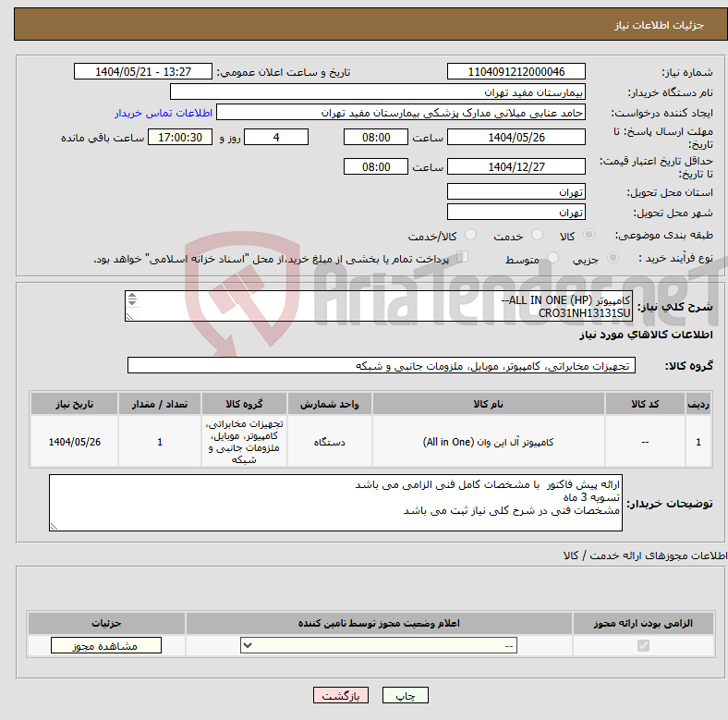
Task: Click the price validity time 08:00 field
Action: point(376,166)
